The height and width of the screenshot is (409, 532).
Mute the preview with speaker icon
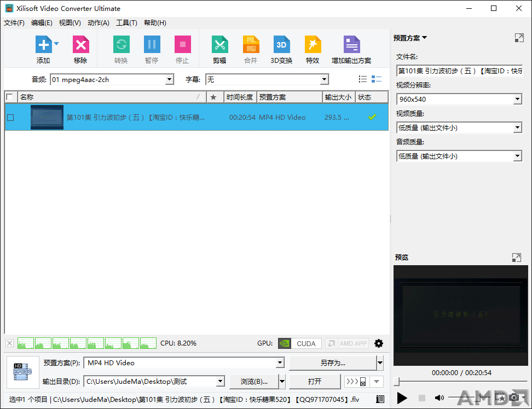click(x=439, y=398)
